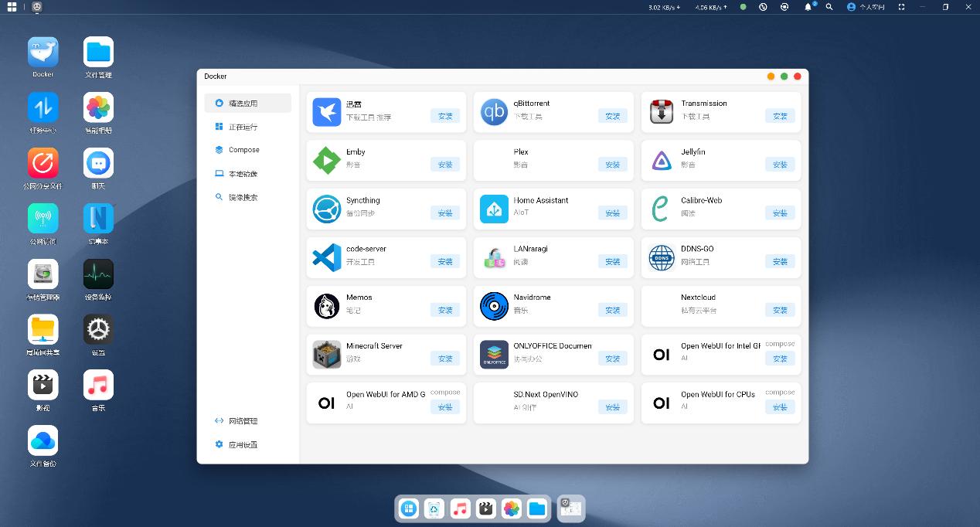Open the teal antenna 公网访问 desktop icon
980x527 pixels.
(x=43, y=219)
